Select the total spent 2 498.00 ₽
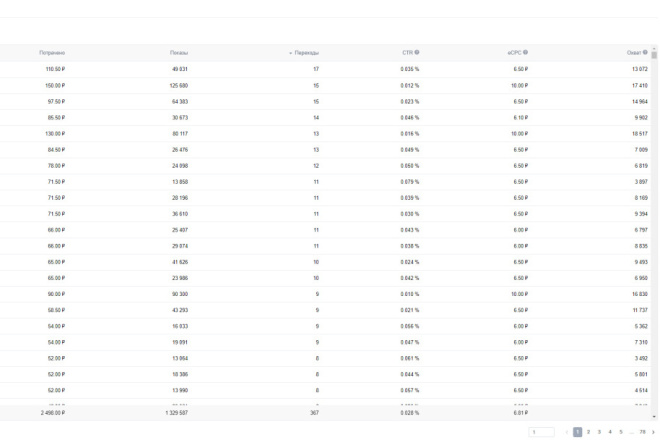Image resolution: width=660 pixels, height=440 pixels. pyautogui.click(x=53, y=413)
